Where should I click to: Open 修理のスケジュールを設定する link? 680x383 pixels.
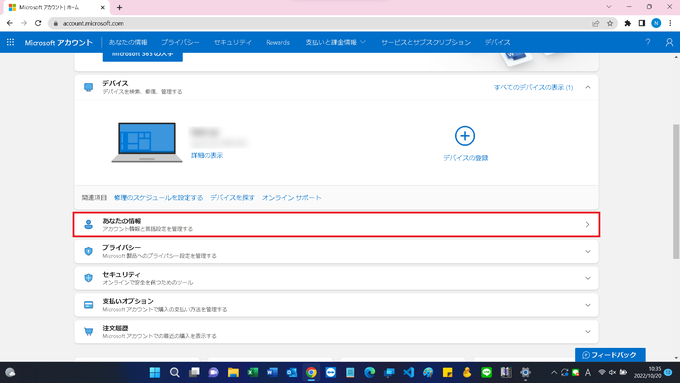click(x=158, y=197)
